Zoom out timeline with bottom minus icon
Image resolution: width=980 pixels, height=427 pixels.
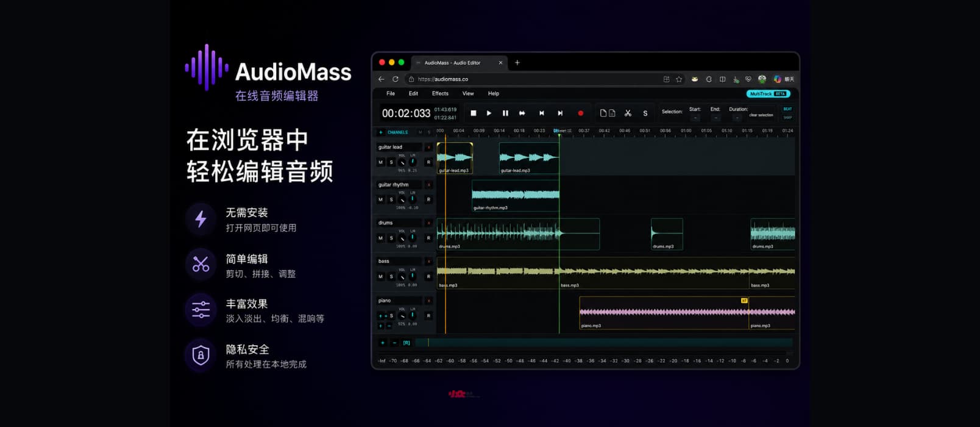tap(394, 343)
